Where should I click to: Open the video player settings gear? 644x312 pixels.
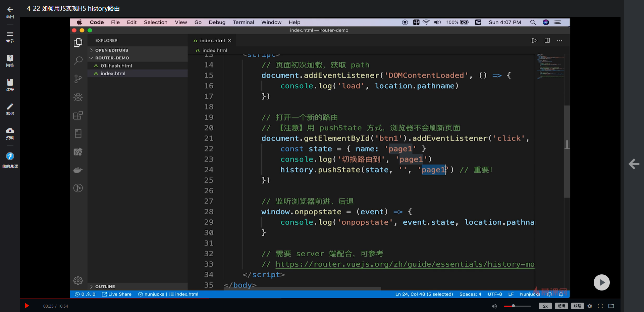(590, 306)
